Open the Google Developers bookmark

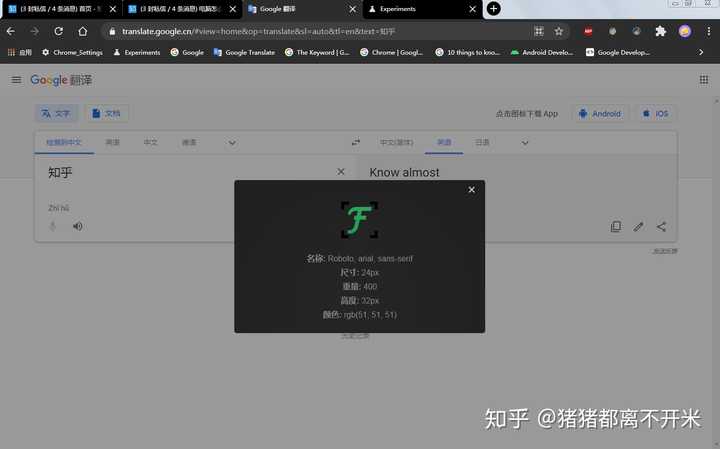618,52
